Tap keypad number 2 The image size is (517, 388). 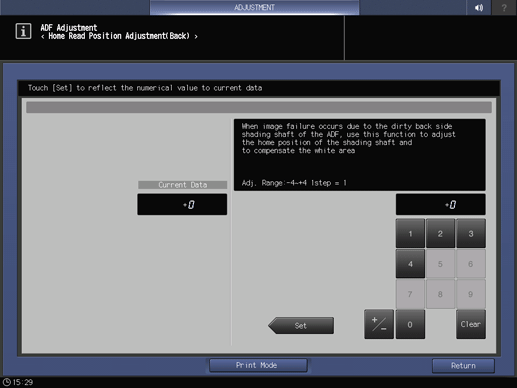(440, 233)
